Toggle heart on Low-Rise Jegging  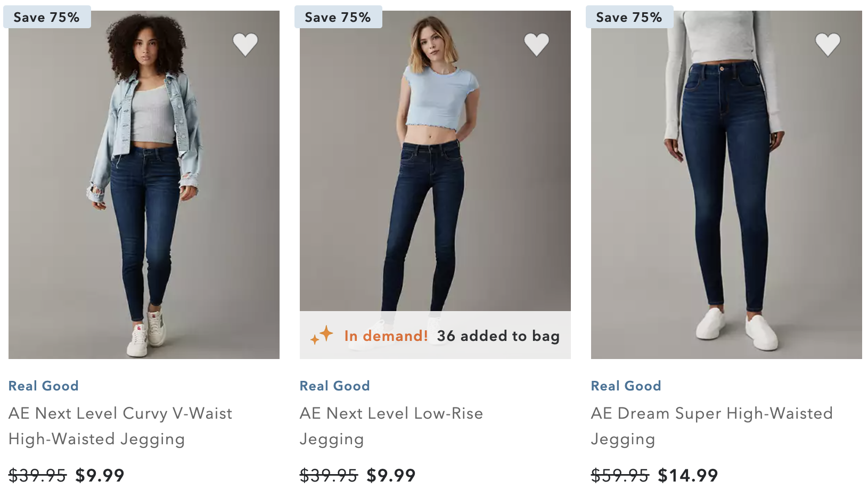[536, 44]
